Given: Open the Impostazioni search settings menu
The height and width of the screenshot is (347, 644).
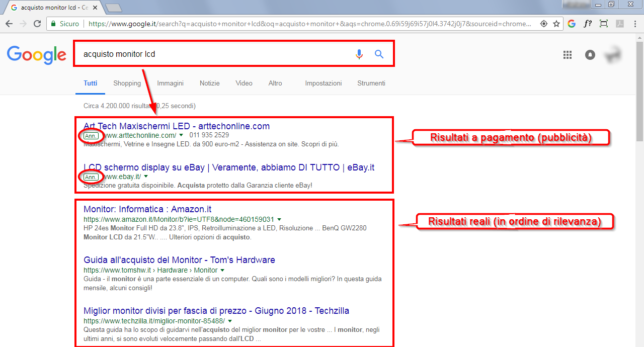Looking at the screenshot, I should (323, 83).
